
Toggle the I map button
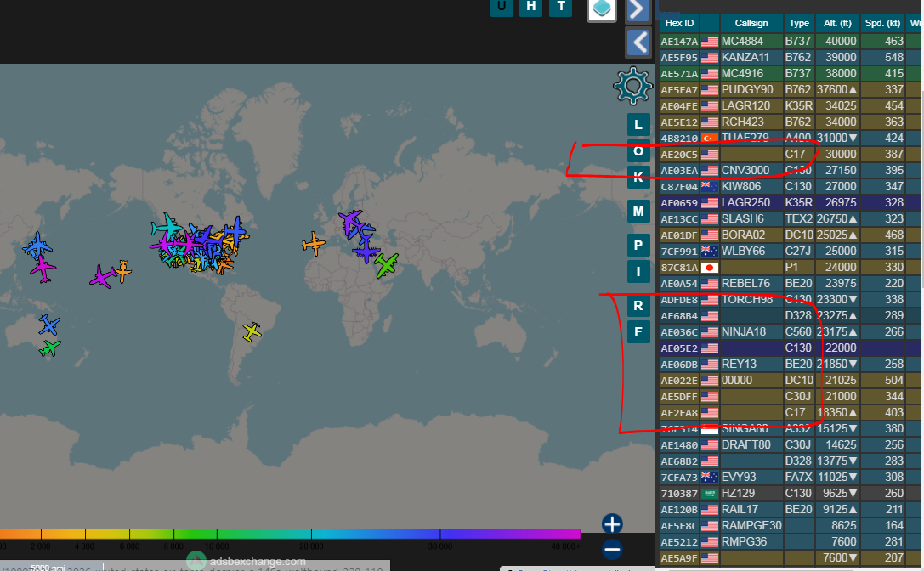click(638, 272)
